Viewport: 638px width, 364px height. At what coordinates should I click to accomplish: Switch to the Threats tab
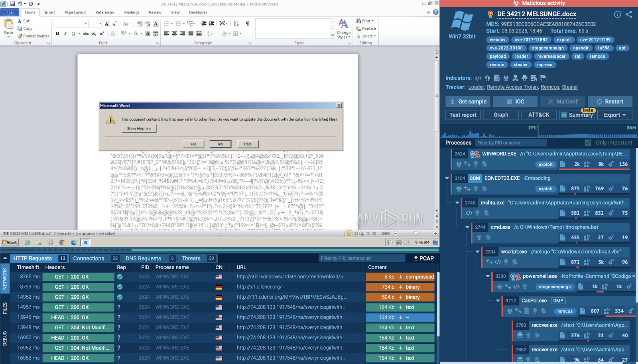(198, 258)
